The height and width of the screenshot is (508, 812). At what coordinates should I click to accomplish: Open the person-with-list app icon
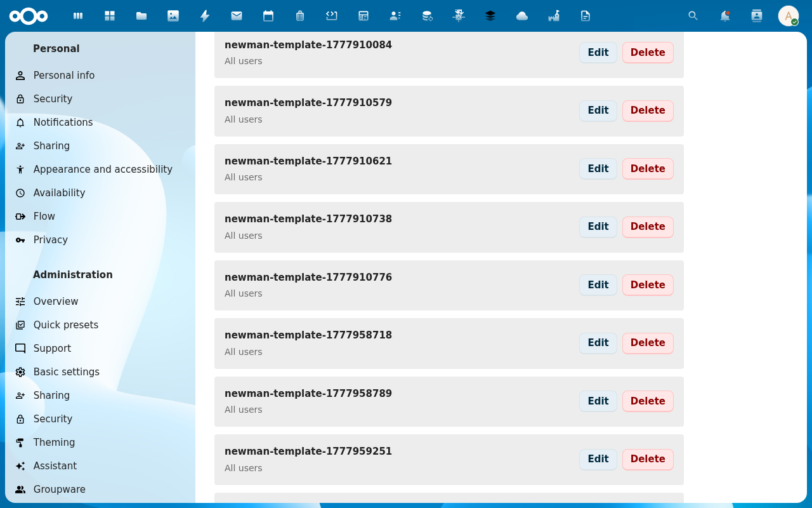coord(395,16)
